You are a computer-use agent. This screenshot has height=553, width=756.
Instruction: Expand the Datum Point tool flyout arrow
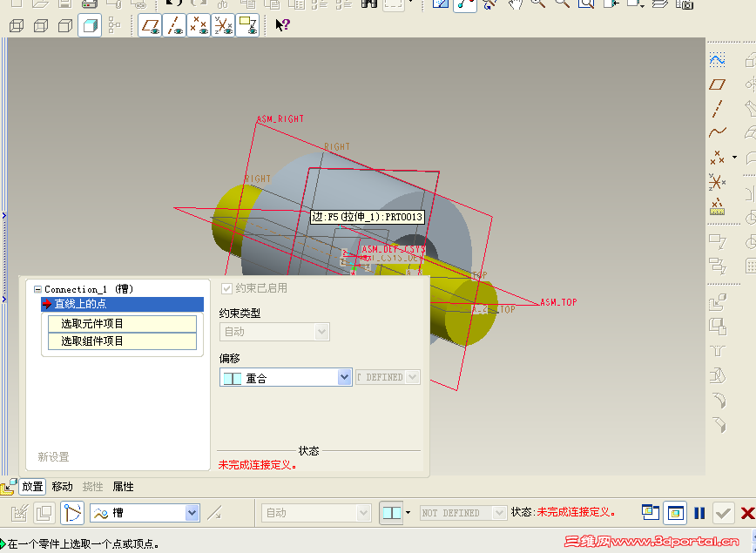point(734,157)
